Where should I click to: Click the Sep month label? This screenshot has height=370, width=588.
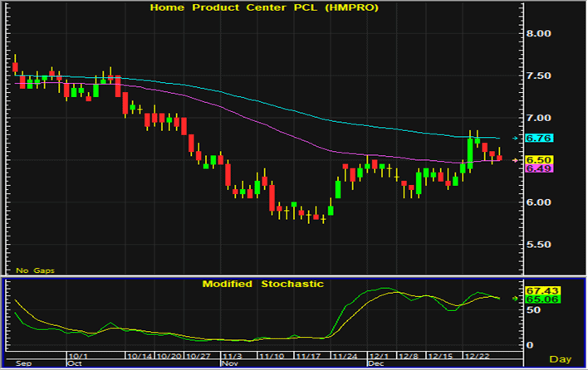coord(23,363)
